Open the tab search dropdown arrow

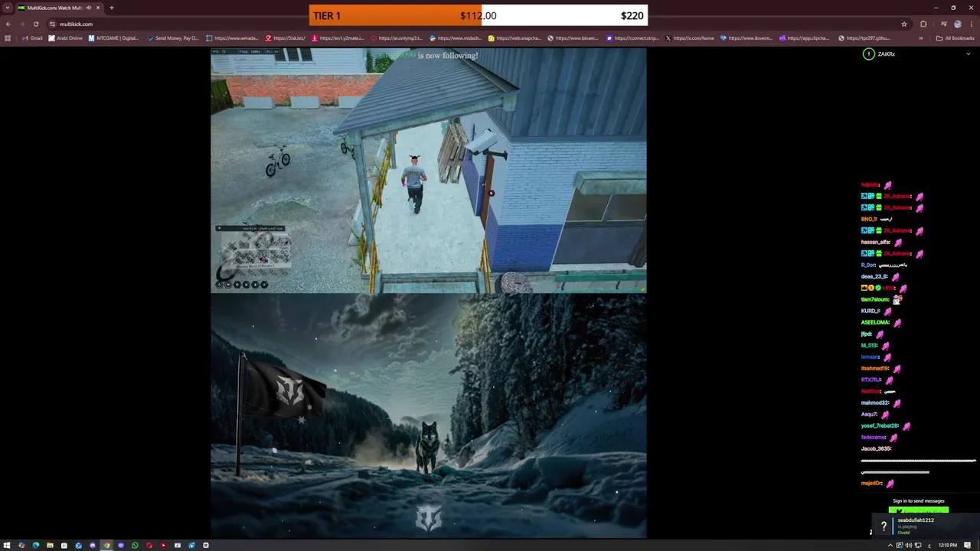point(7,8)
